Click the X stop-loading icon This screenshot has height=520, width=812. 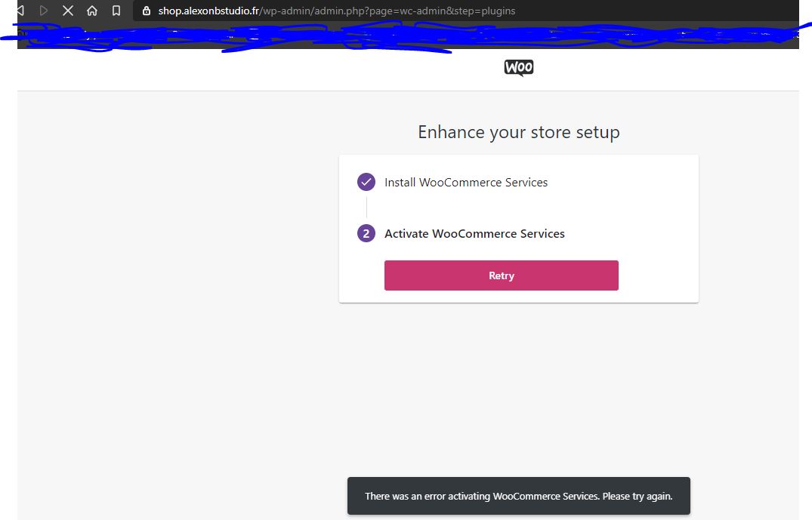point(67,11)
